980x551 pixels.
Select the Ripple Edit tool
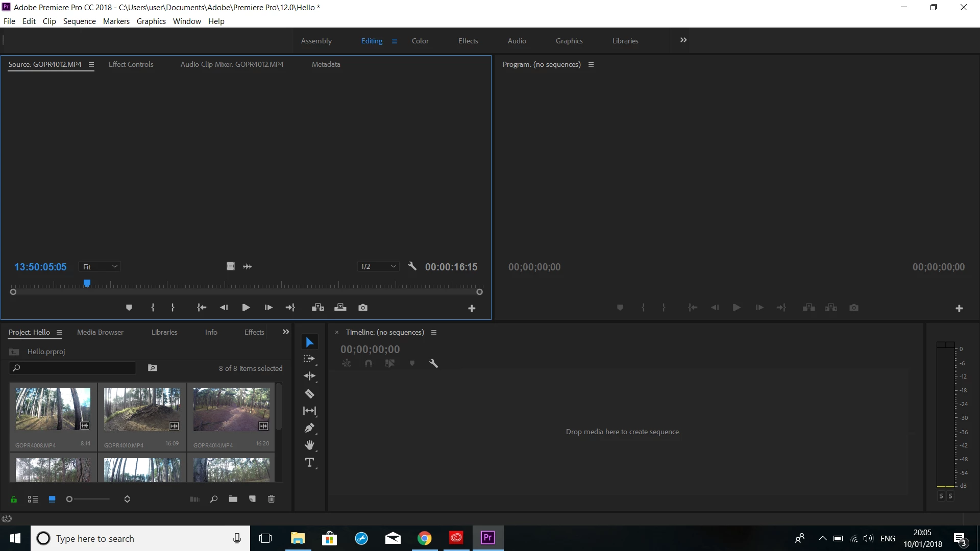[309, 376]
